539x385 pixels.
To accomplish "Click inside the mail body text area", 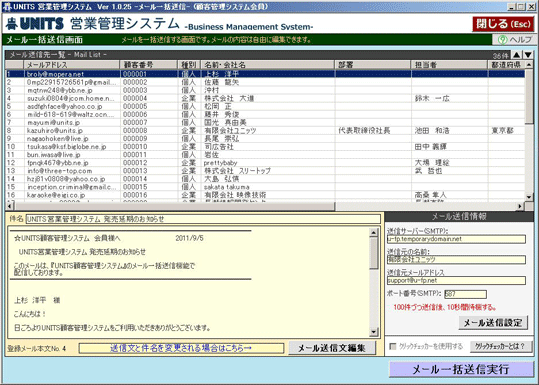I will pos(188,282).
